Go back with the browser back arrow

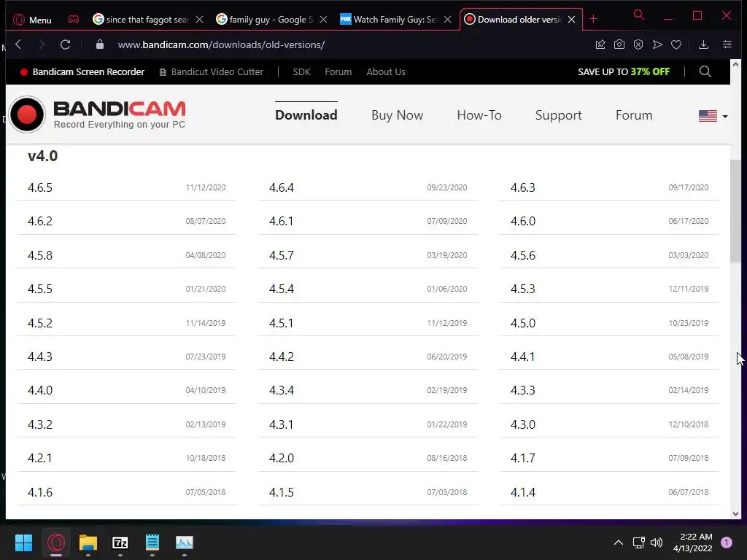[x=18, y=44]
